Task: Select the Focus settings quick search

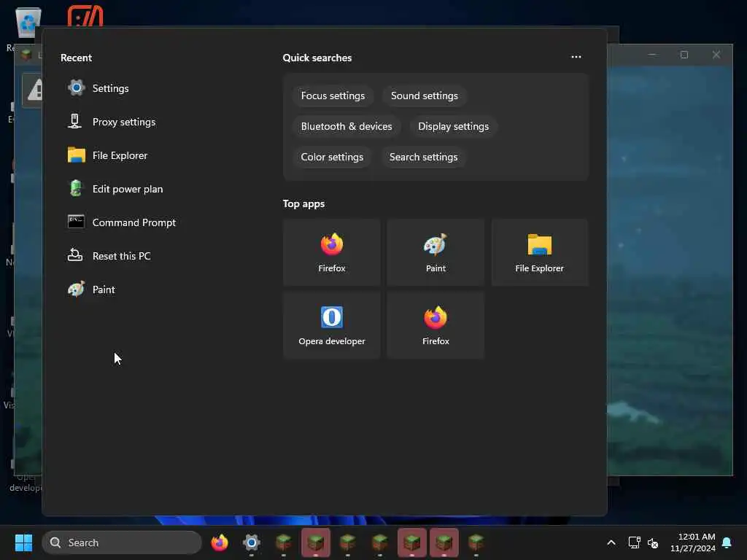Action: point(333,96)
